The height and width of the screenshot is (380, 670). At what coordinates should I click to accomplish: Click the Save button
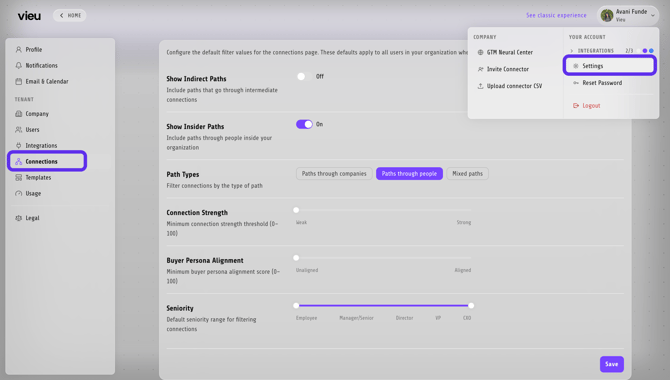pos(611,364)
